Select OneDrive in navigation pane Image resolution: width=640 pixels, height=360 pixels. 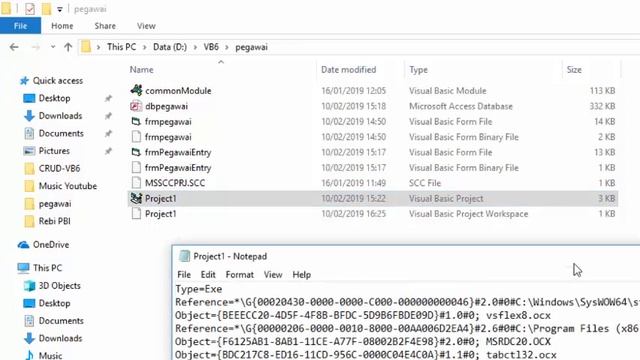pyautogui.click(x=51, y=244)
